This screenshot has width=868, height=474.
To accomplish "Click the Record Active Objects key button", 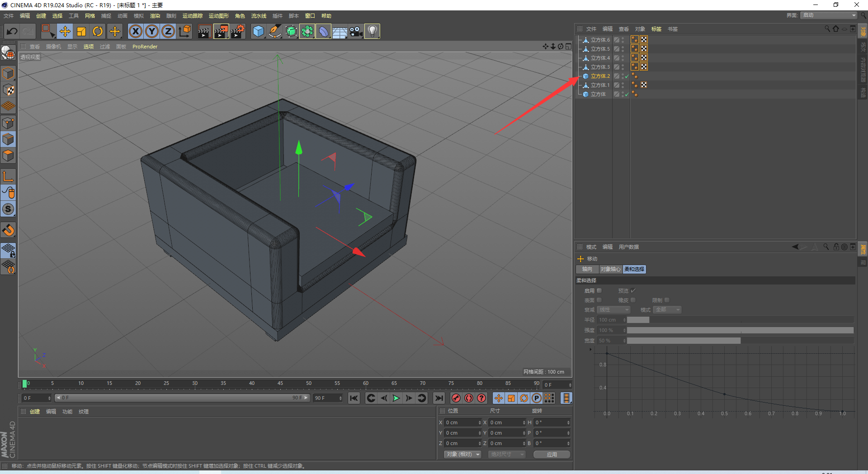I will pyautogui.click(x=456, y=398).
